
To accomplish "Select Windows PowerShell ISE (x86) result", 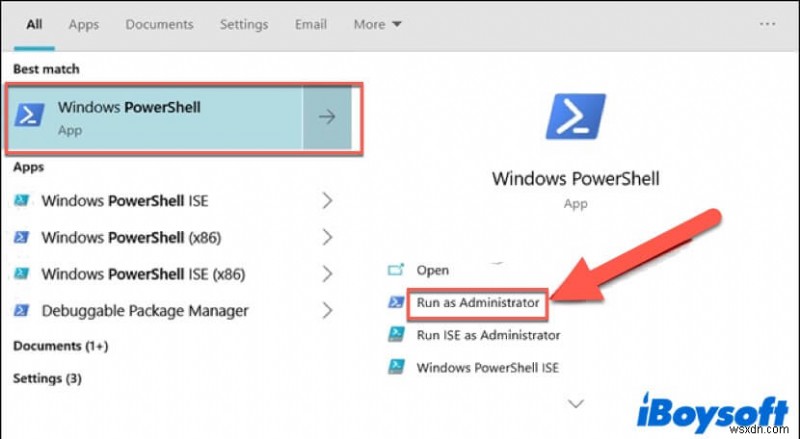I will point(143,274).
